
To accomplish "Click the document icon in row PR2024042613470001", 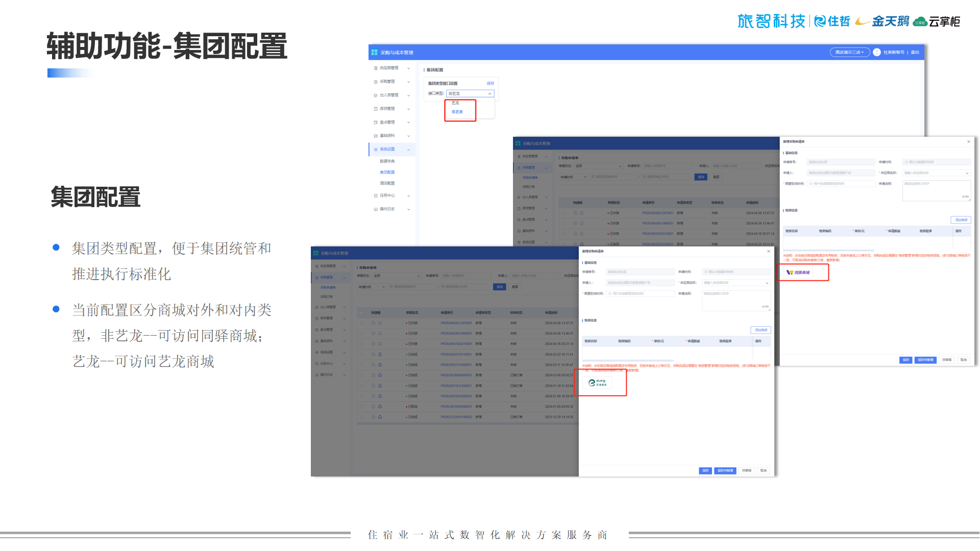I will pyautogui.click(x=373, y=323).
